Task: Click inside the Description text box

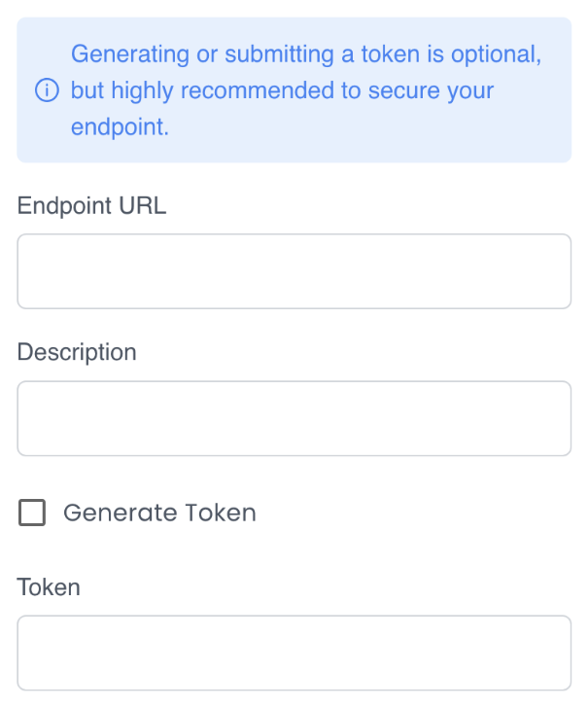Action: [x=294, y=418]
